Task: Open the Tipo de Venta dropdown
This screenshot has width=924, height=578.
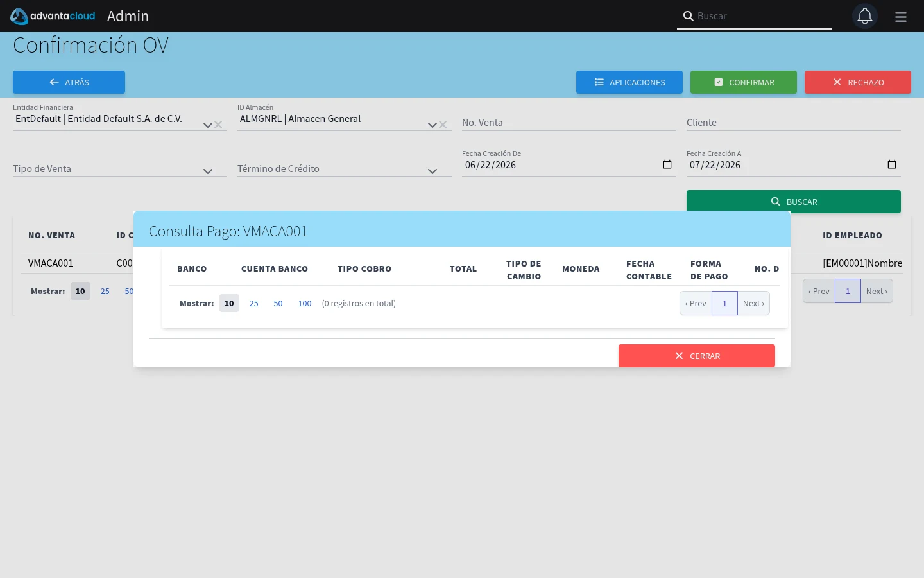Action: [x=120, y=168]
